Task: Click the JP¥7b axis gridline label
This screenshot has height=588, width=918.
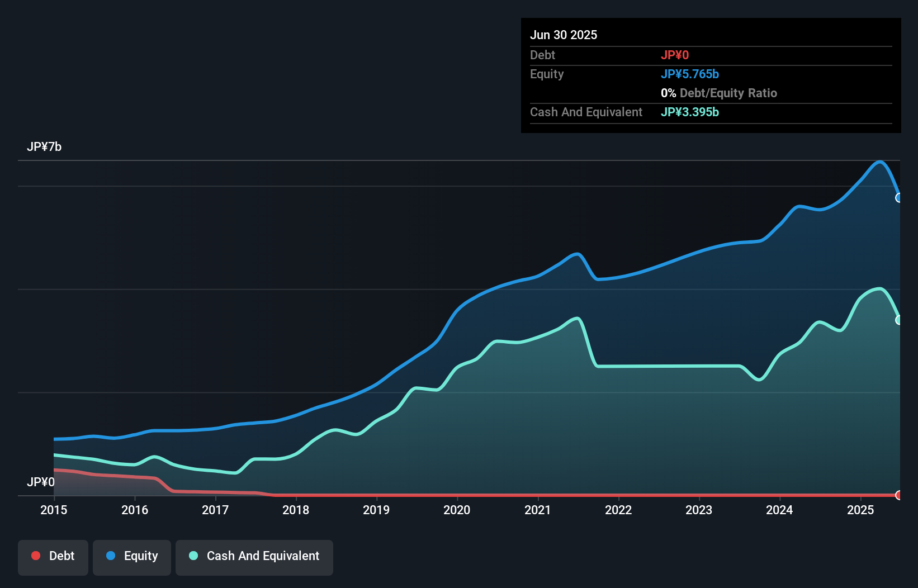Action: [x=45, y=146]
